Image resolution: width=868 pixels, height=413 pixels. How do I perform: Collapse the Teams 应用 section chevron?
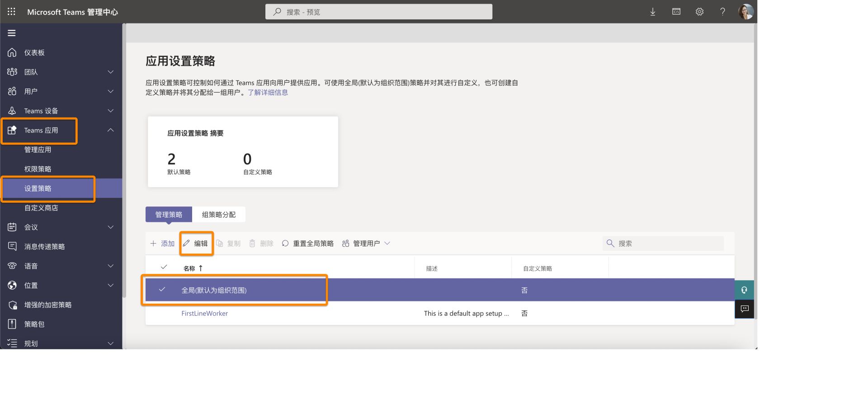(111, 130)
